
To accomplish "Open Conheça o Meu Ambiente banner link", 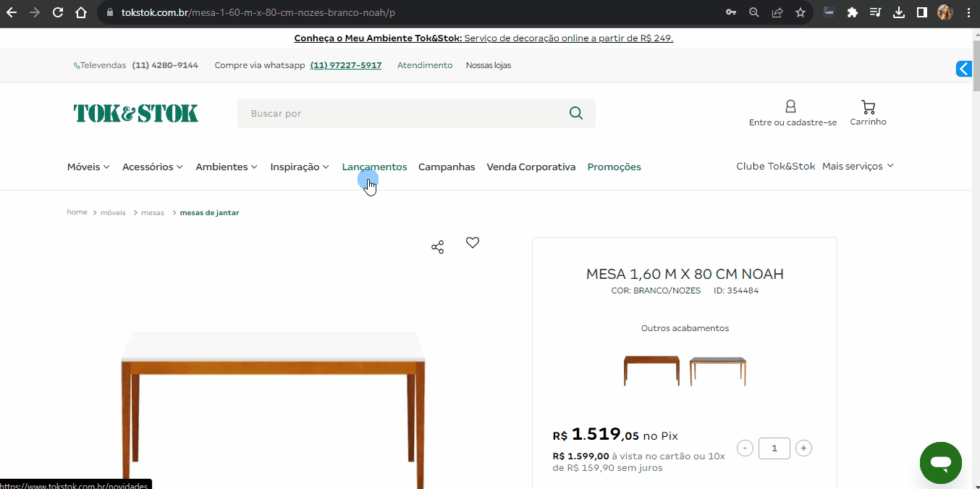I will click(x=483, y=38).
